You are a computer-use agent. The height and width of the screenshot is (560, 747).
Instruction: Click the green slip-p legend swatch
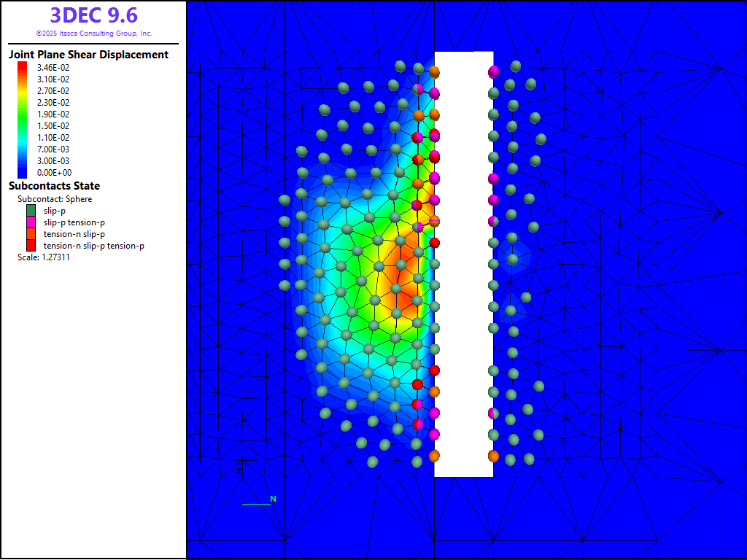pos(31,210)
